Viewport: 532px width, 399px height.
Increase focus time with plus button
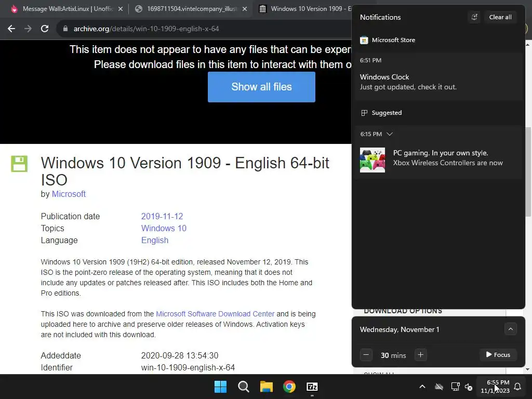click(420, 355)
